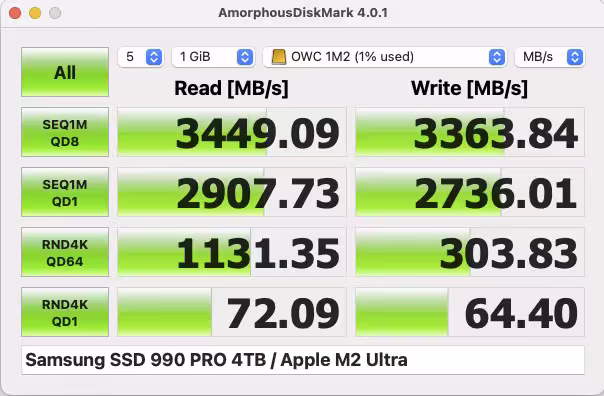
Task: Click the Write [MB/s] column header
Action: point(469,88)
